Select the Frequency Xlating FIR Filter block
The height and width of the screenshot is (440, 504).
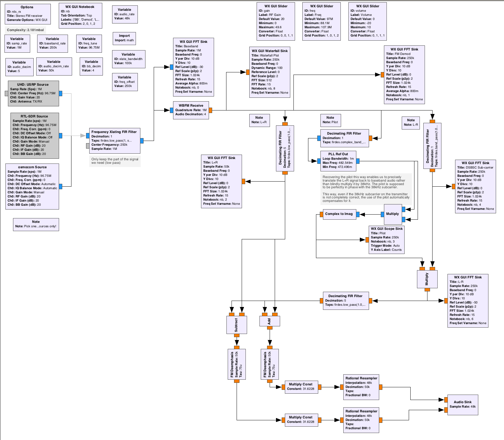pos(115,141)
